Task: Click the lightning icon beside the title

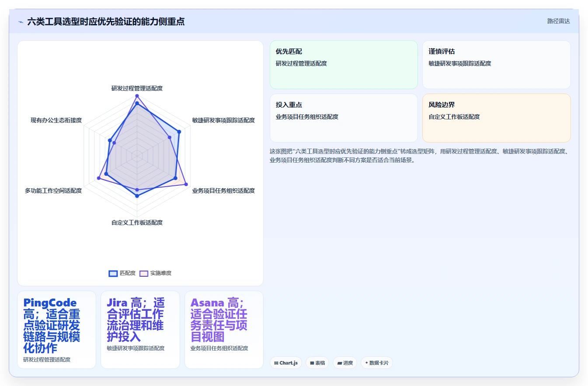Action: tap(21, 21)
